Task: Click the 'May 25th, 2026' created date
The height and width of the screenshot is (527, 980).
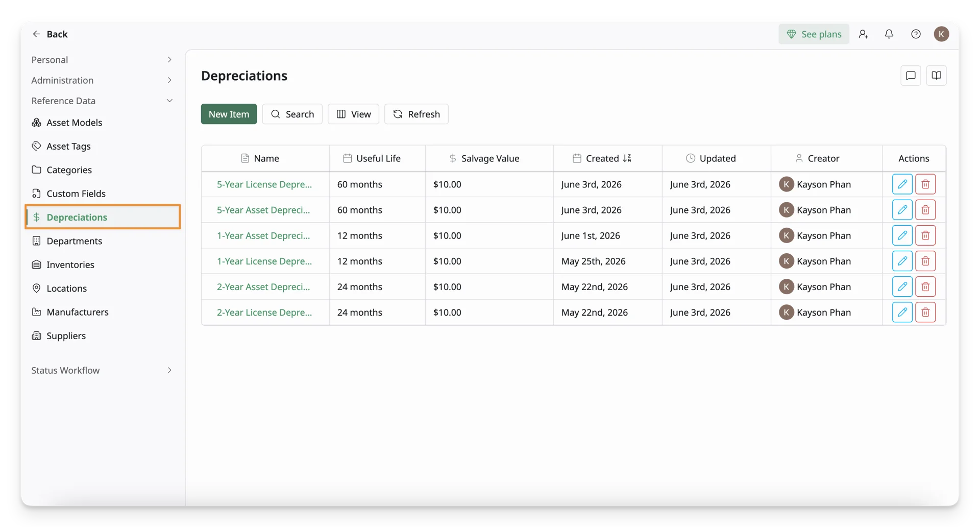Action: [x=593, y=261]
